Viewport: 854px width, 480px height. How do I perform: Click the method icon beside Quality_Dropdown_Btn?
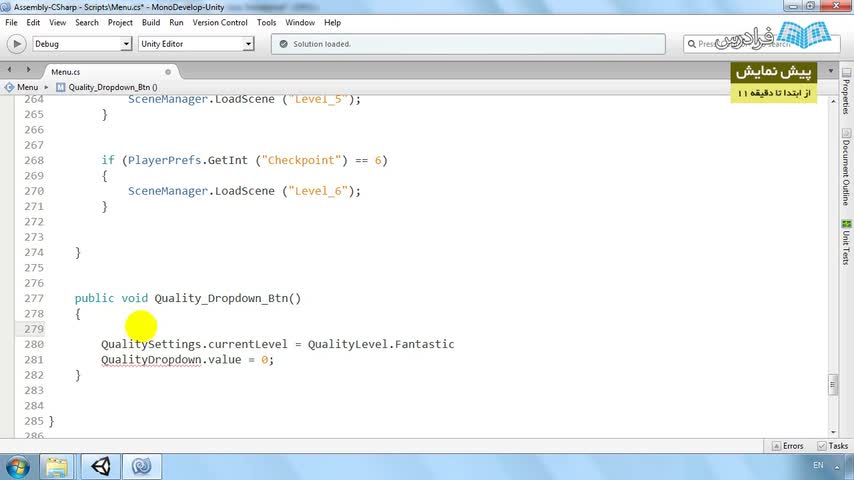[60, 87]
